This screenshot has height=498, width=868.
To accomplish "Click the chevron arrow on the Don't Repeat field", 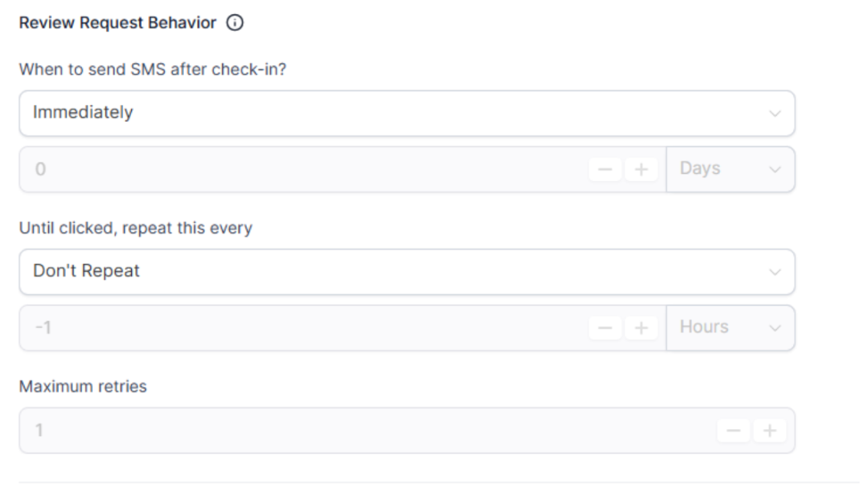I will [x=774, y=273].
